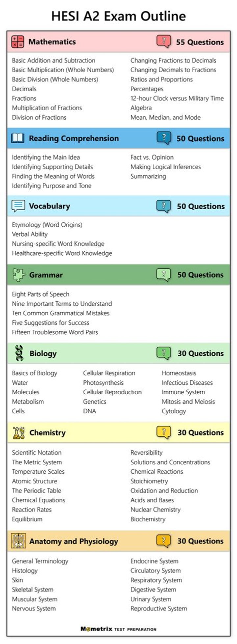This screenshot has height=644, width=237.
Task: Click the Biology DNA helix icon
Action: pos(19,353)
